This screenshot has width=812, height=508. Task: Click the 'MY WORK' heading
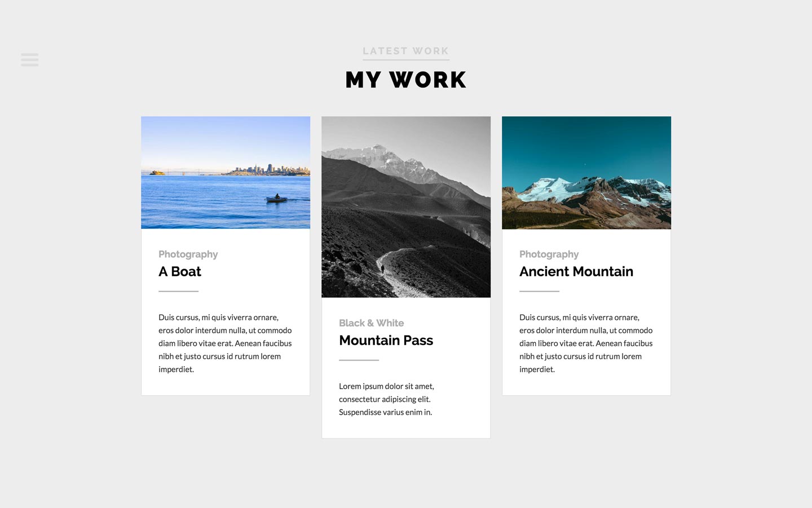point(406,80)
